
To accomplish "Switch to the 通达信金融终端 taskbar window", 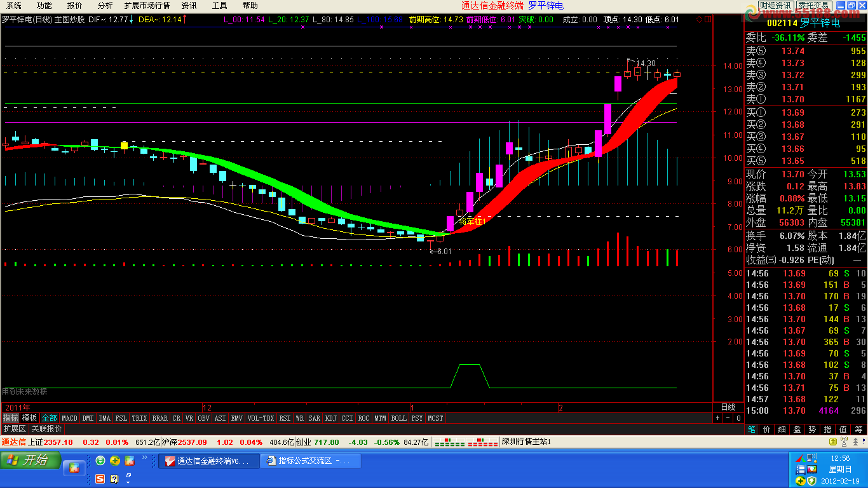I will 209,461.
